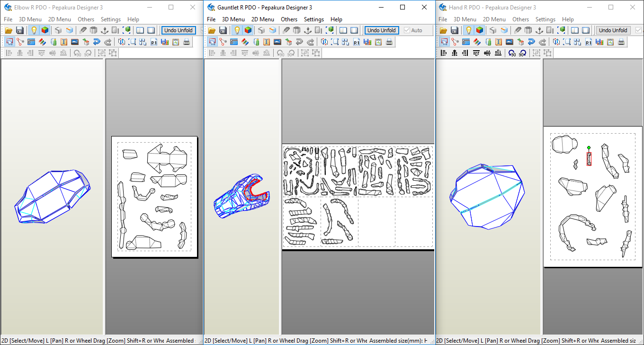Toggle the light bulb in Gauntlet window
644x345 pixels.
(237, 30)
